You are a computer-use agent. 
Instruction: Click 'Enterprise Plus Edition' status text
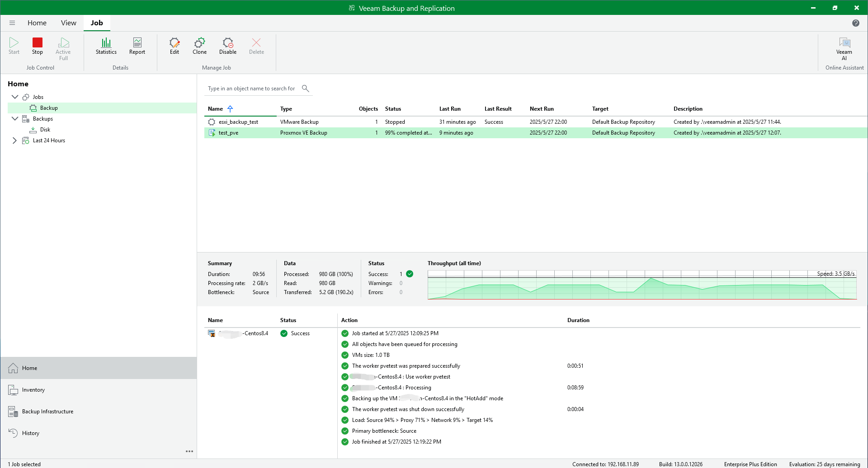750,464
